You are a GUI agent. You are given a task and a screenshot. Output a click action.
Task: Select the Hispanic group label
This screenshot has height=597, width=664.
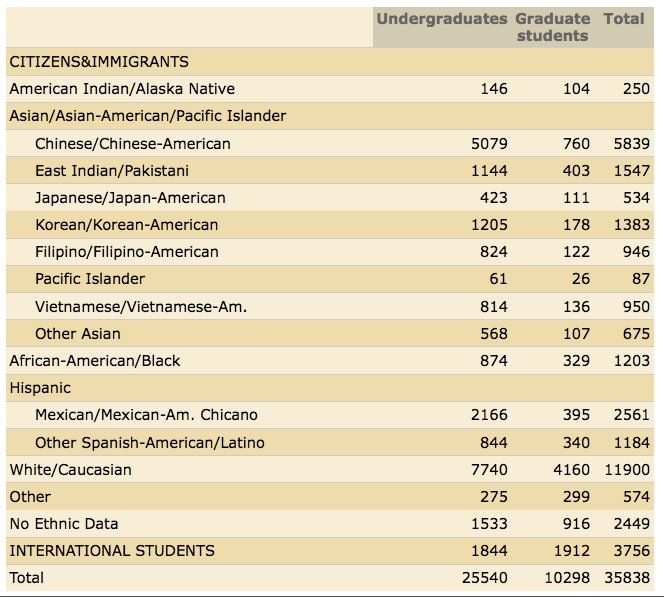click(40, 388)
